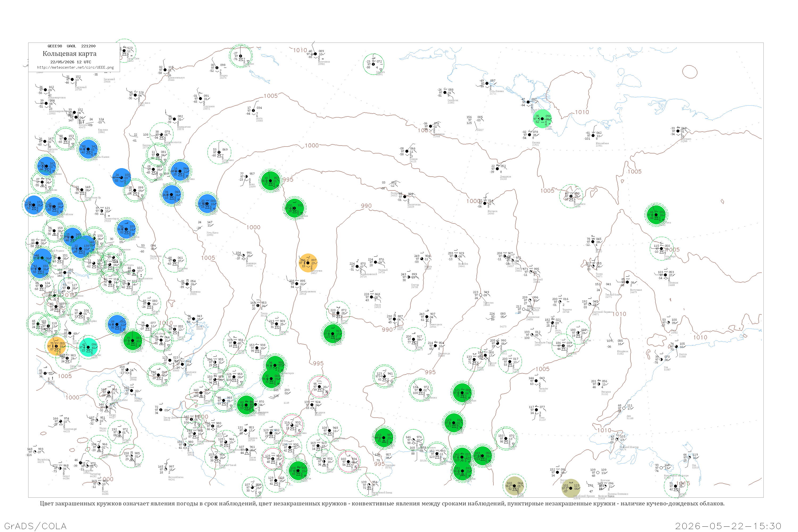This screenshot has height=532, width=798.
Task: Click the station name 'Джарджан'
Action: click(506, 176)
